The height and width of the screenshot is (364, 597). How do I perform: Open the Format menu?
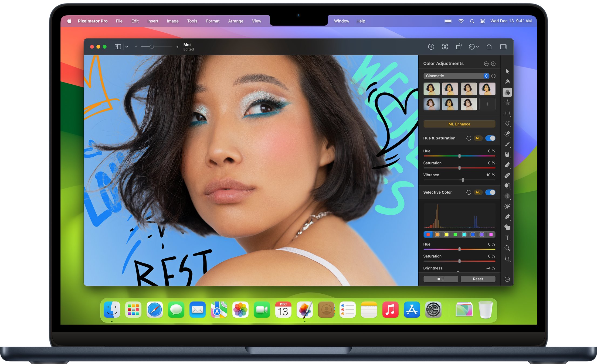tap(213, 21)
